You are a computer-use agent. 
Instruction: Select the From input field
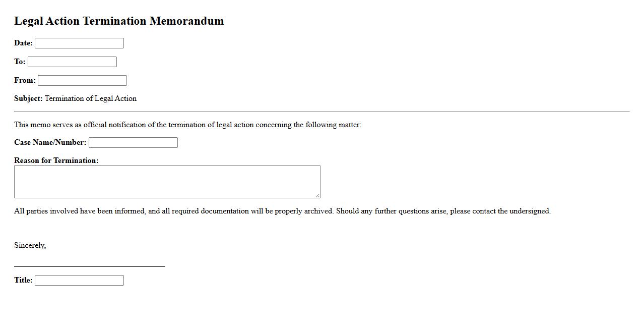(82, 81)
